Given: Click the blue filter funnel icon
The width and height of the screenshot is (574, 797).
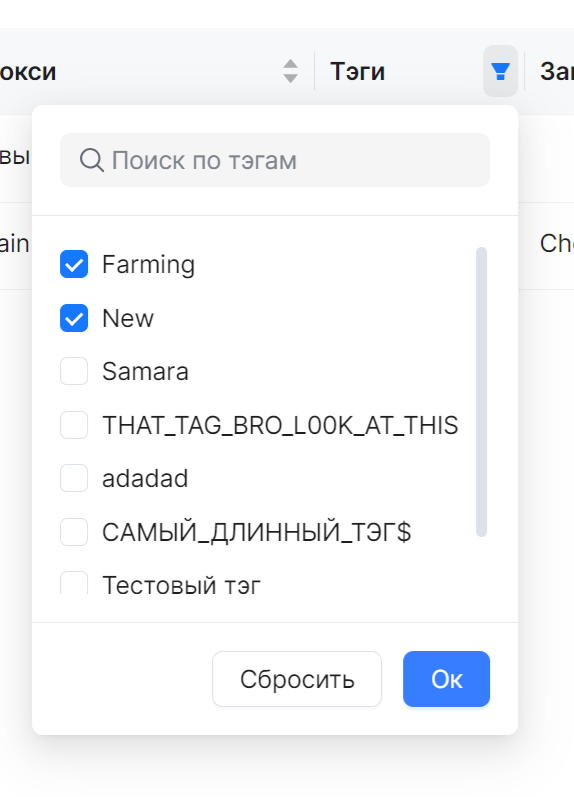Looking at the screenshot, I should pos(500,71).
